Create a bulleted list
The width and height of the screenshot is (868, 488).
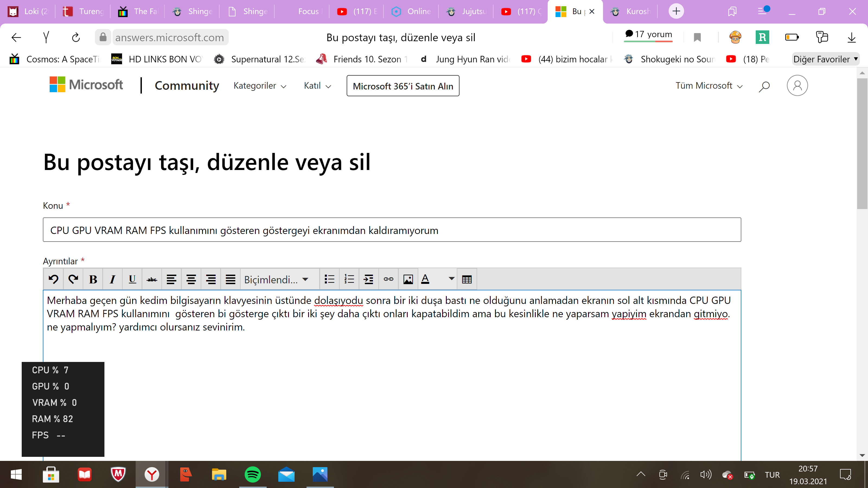[329, 279]
